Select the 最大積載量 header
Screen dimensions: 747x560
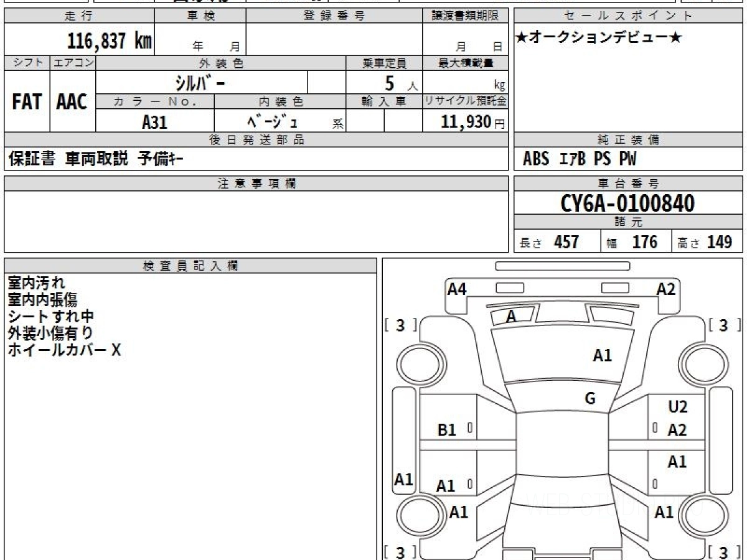[x=465, y=63]
